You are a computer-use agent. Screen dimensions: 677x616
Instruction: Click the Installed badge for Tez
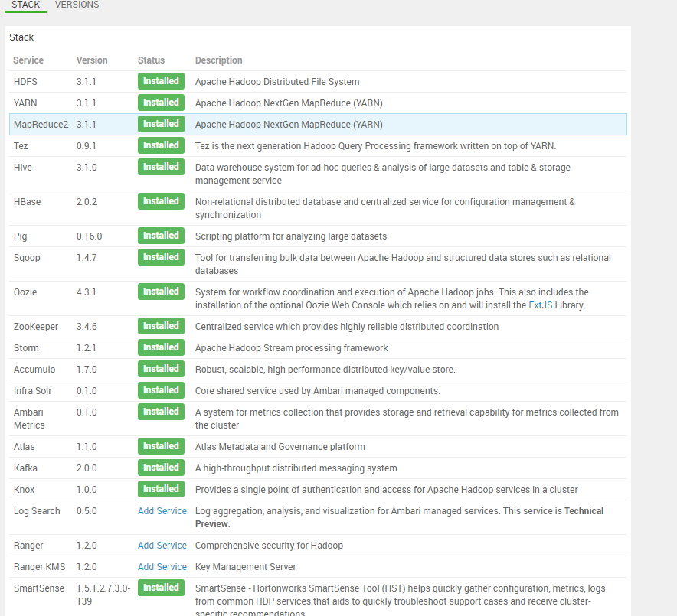pos(161,145)
